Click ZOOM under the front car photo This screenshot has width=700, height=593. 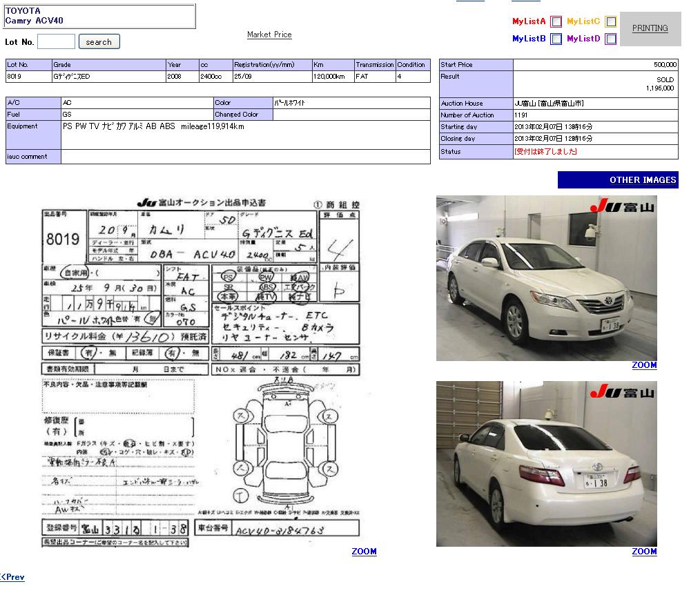point(644,365)
